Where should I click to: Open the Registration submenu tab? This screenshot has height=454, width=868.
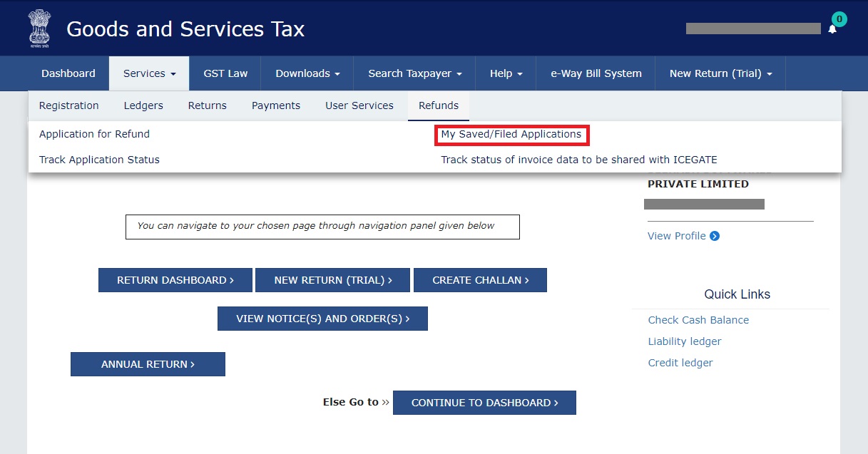pyautogui.click(x=68, y=105)
